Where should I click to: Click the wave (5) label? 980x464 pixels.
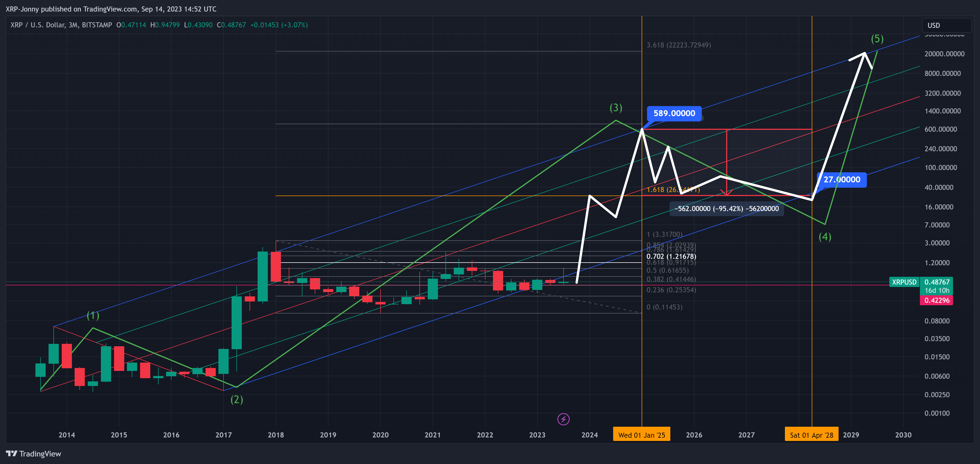[877, 38]
